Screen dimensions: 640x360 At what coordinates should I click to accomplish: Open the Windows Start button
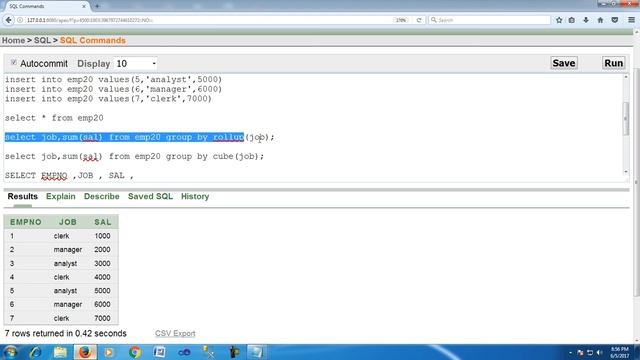pos(10,352)
